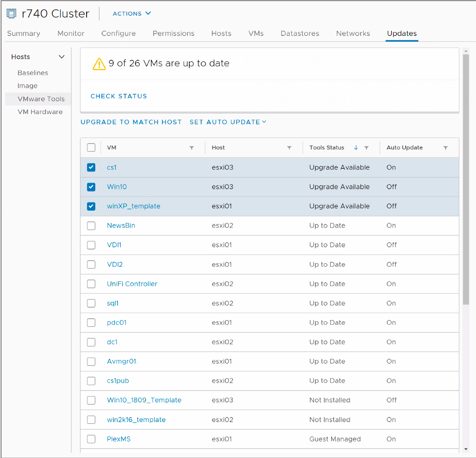The height and width of the screenshot is (458, 476).
Task: Open the UniFi Controller VM link
Action: click(132, 284)
